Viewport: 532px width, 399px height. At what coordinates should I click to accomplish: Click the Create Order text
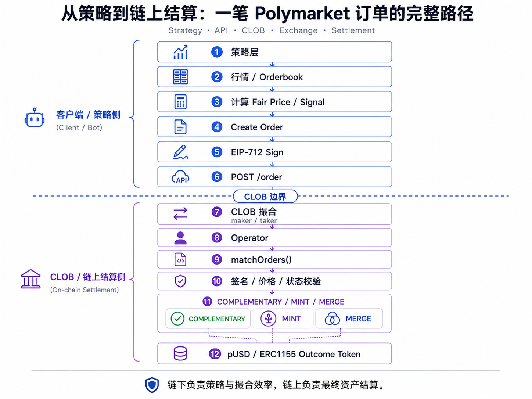tap(257, 127)
